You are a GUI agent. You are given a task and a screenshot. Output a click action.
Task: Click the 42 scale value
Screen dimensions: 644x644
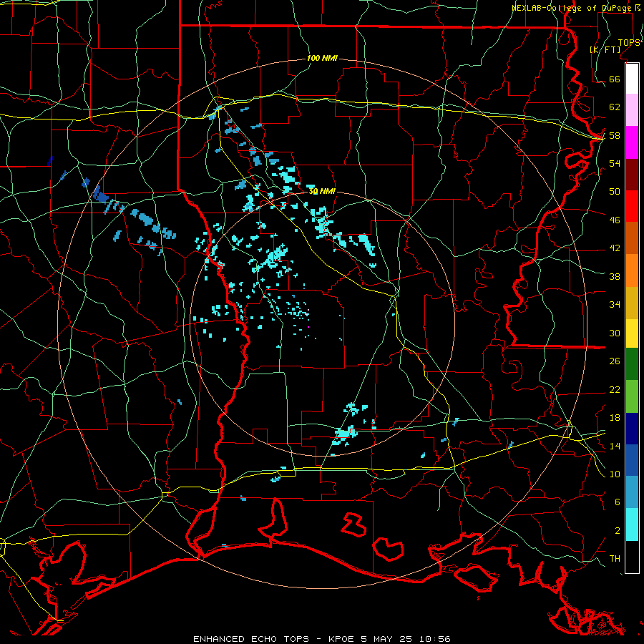click(x=615, y=248)
